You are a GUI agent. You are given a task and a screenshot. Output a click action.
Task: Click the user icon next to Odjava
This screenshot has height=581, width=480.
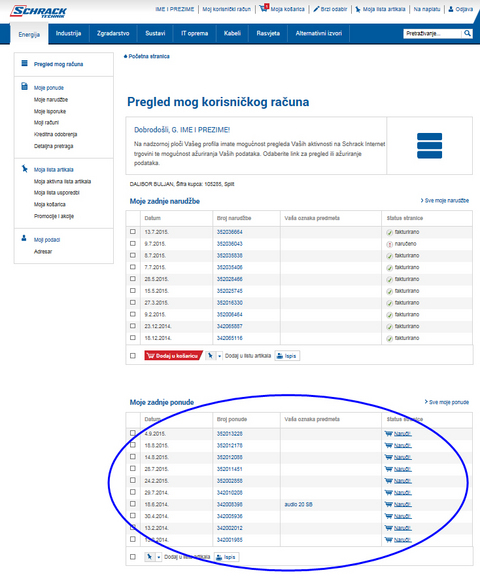point(451,9)
